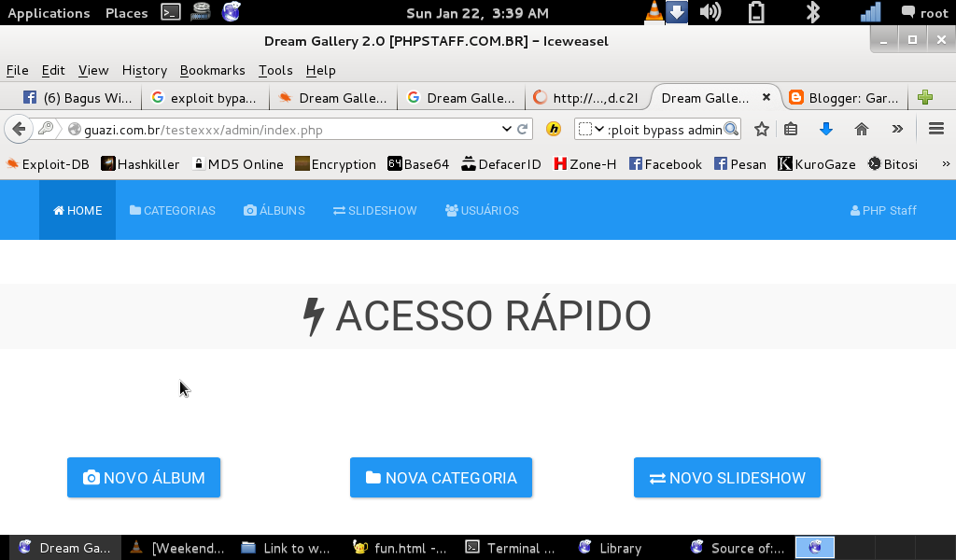Open DefacerID bookmark

501,164
